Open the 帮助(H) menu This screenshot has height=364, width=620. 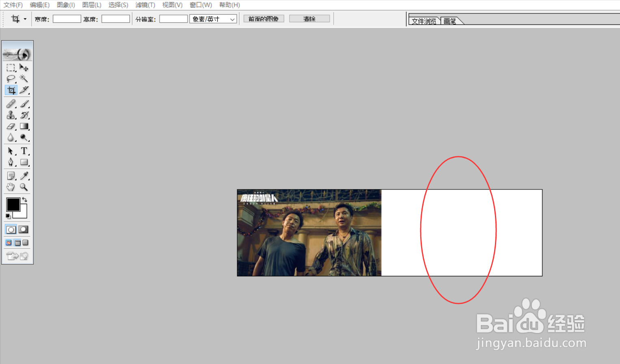pyautogui.click(x=229, y=5)
